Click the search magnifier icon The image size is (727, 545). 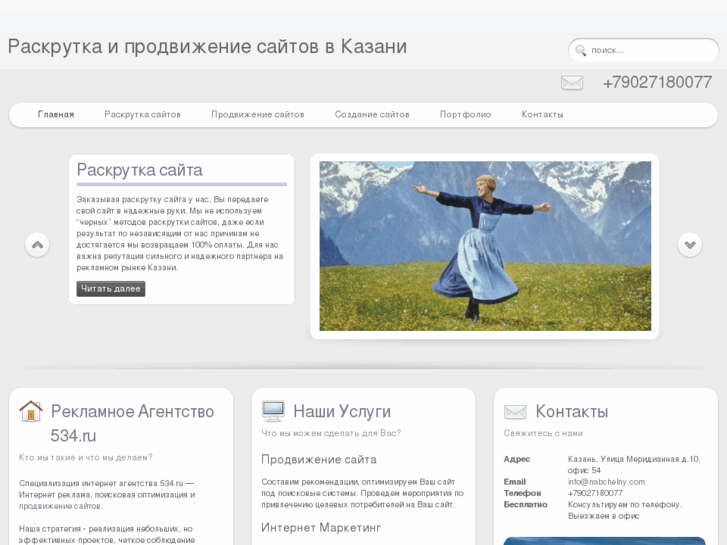[580, 50]
